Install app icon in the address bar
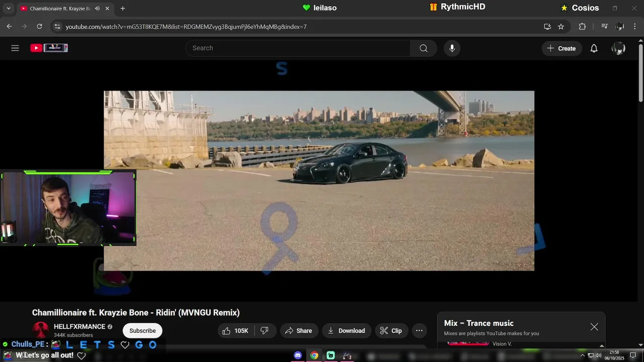 (x=547, y=27)
